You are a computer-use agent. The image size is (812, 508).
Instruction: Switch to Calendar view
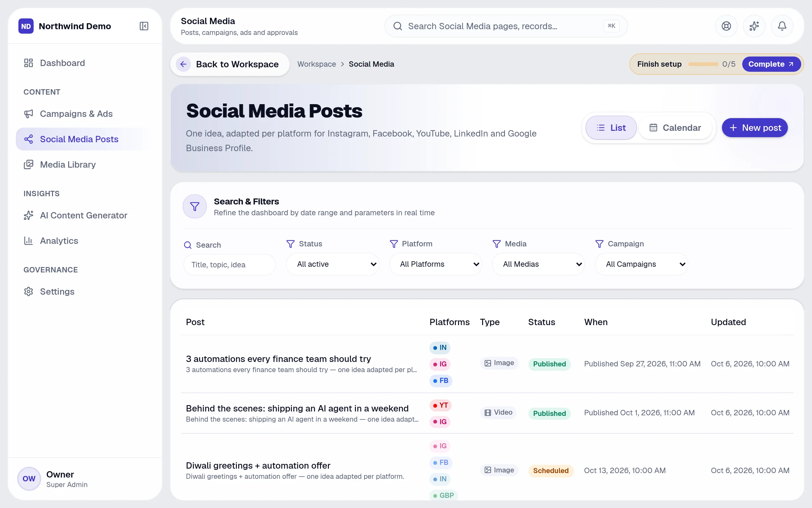[x=675, y=128]
